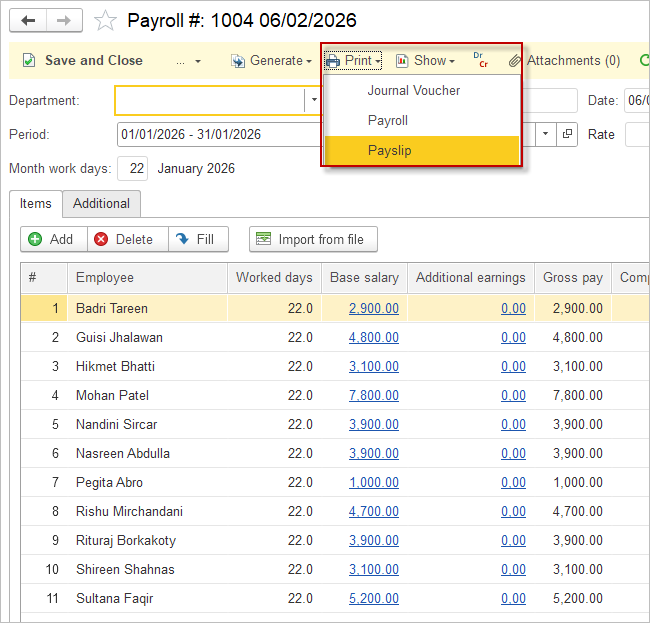Open the Dr/Cr ledger entries icon
Viewport: 650px width, 623px height.
click(481, 61)
